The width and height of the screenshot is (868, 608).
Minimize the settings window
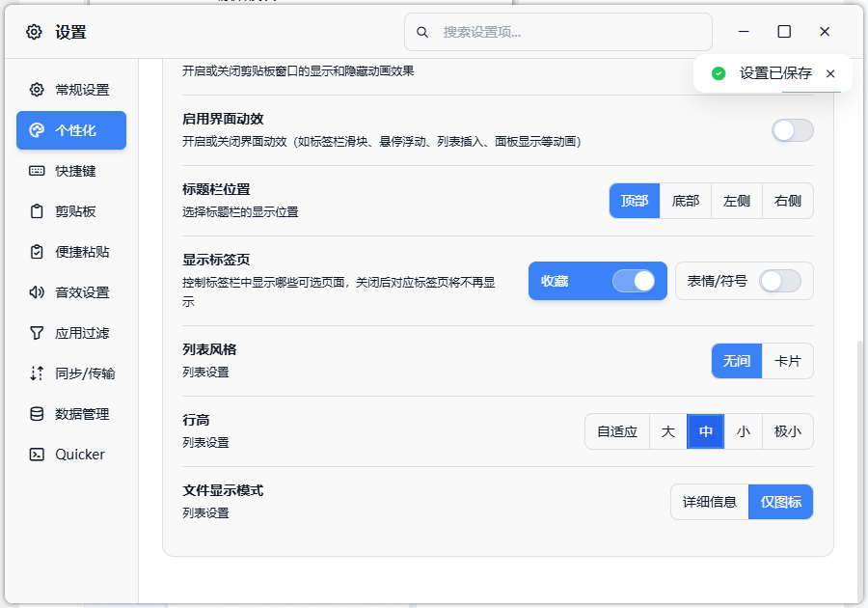[x=744, y=32]
